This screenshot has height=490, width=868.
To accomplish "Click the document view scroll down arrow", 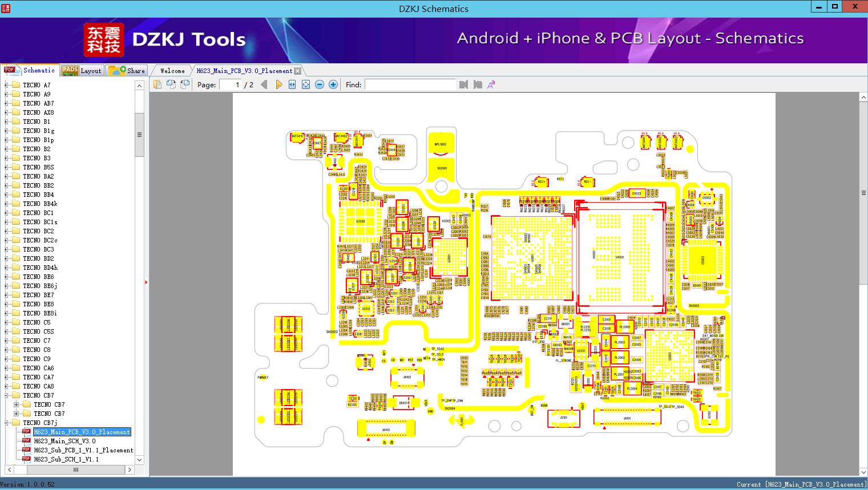I will (863, 472).
